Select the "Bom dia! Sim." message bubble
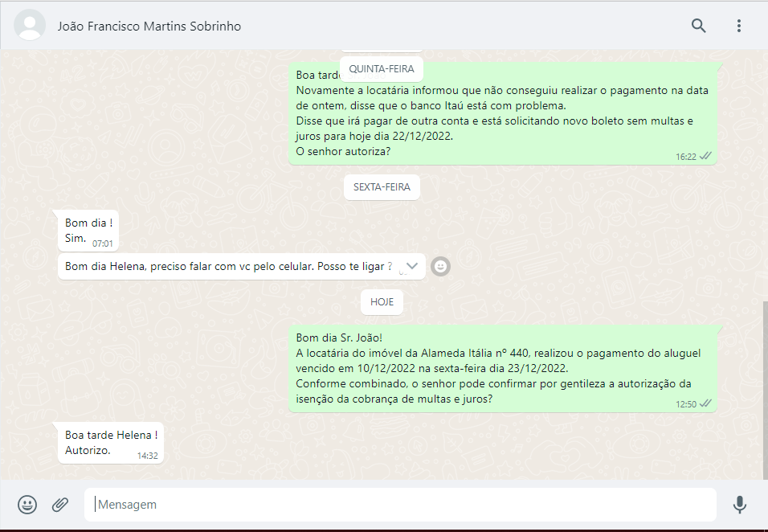Screen dimensions: 768x532 pyautogui.click(x=88, y=231)
